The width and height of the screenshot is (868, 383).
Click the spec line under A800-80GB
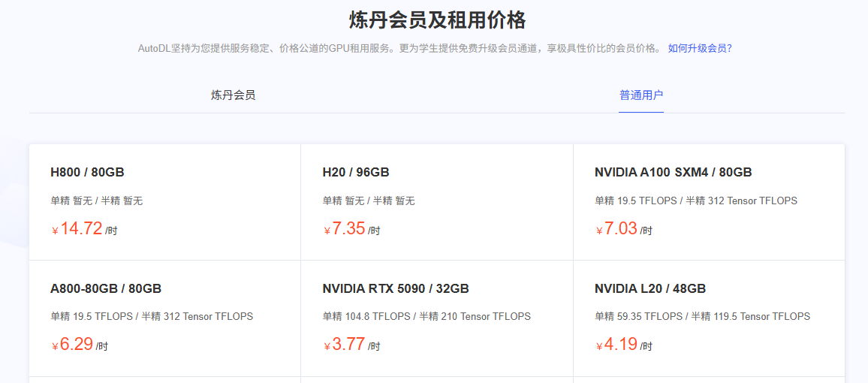click(152, 316)
